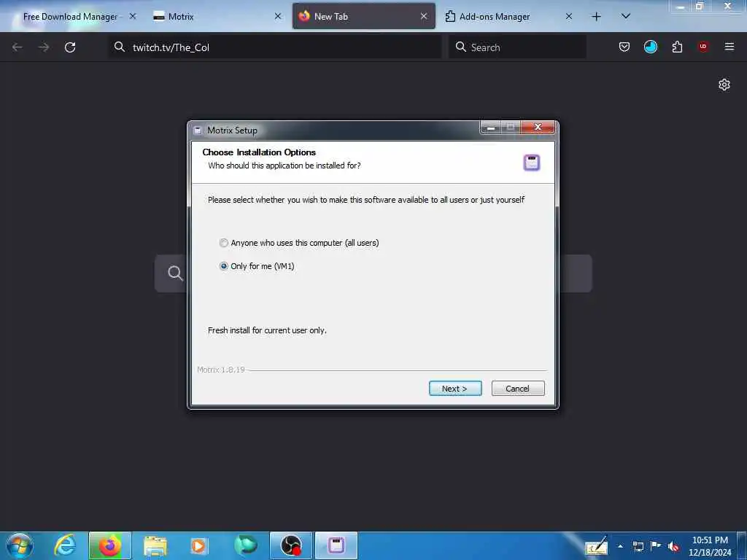This screenshot has height=560, width=747.
Task: Open the Firefox hamburger application menu
Action: 729,47
